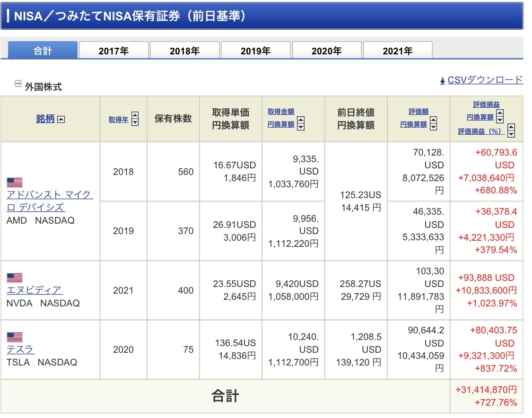The image size is (532, 418).
Task: Open the テスラ stock link
Action: coord(20,349)
